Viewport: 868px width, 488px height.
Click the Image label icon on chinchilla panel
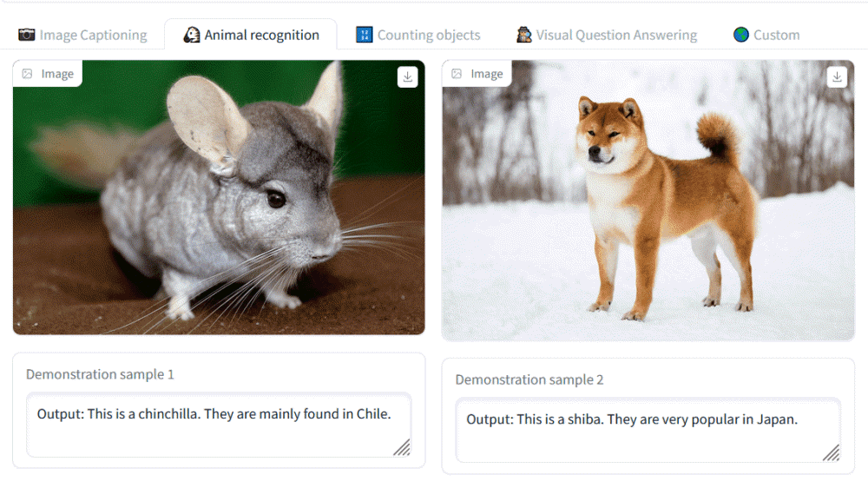point(28,74)
